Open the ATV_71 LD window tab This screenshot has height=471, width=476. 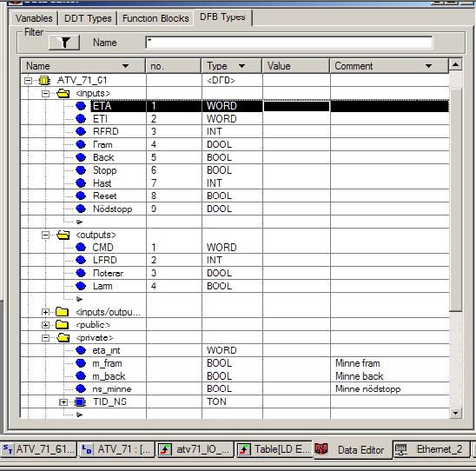pos(117,449)
